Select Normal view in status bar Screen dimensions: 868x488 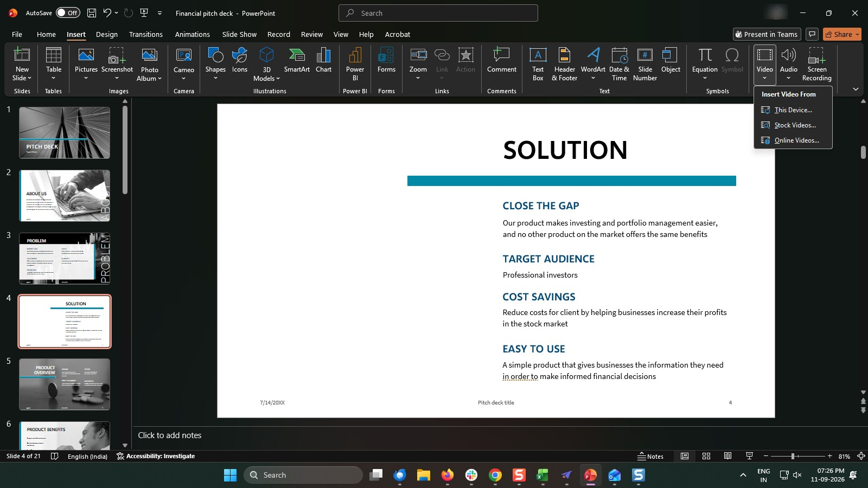685,456
